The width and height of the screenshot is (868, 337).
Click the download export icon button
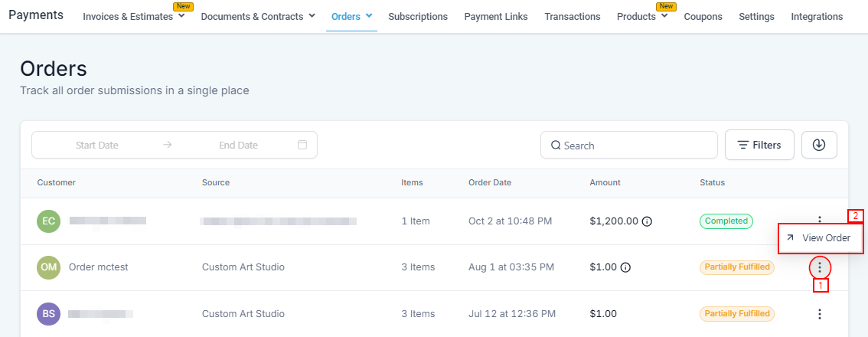(819, 145)
